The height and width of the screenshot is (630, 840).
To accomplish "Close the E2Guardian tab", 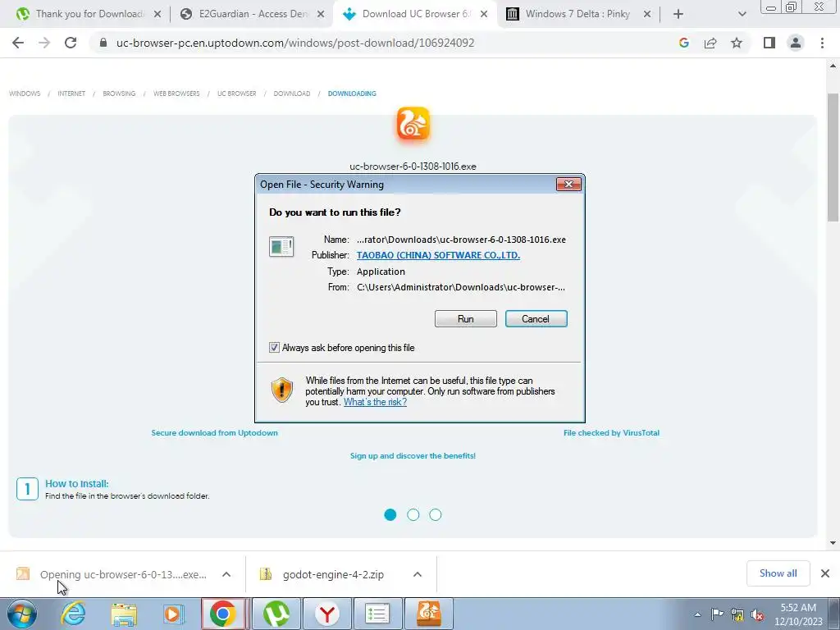I will (321, 14).
